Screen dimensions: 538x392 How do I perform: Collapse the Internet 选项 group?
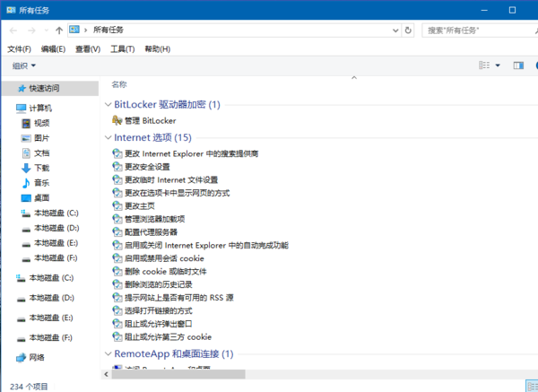pos(108,137)
